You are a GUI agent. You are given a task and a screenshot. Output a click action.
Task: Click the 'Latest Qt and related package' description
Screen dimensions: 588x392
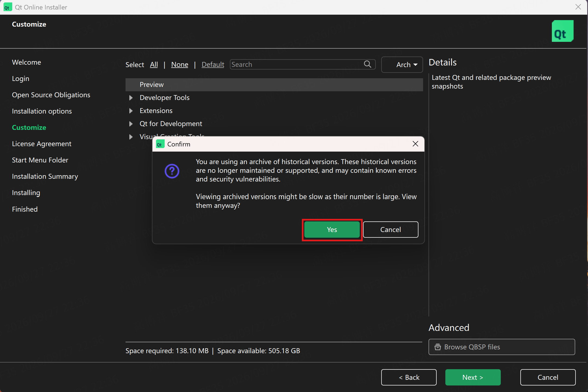coord(491,82)
